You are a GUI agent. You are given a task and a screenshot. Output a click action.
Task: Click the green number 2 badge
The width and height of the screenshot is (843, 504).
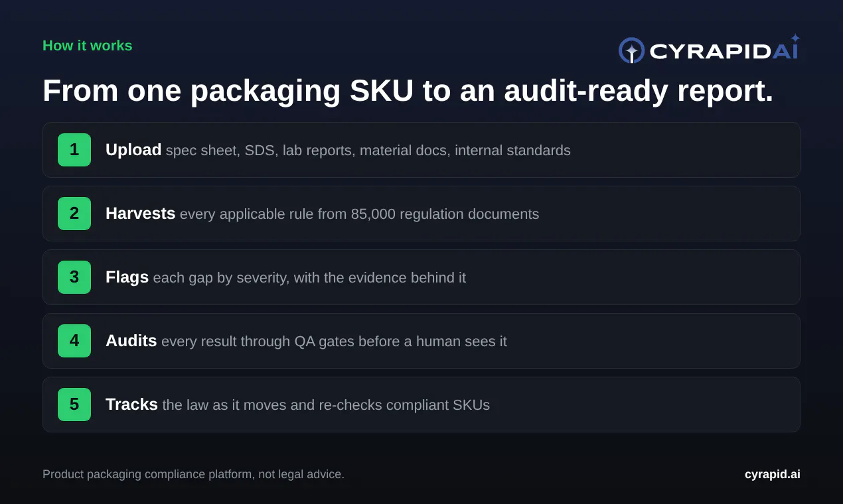click(74, 214)
